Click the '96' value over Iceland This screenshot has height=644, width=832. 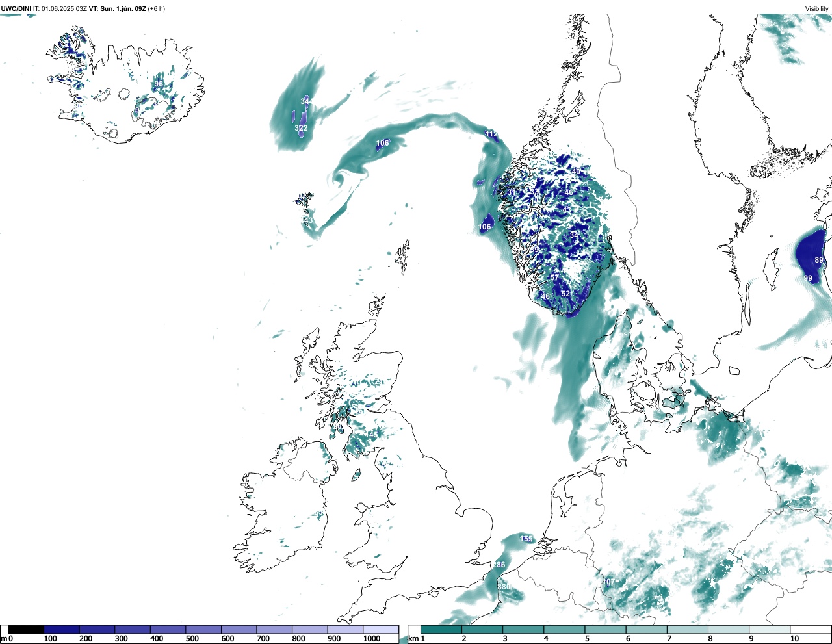click(x=159, y=84)
